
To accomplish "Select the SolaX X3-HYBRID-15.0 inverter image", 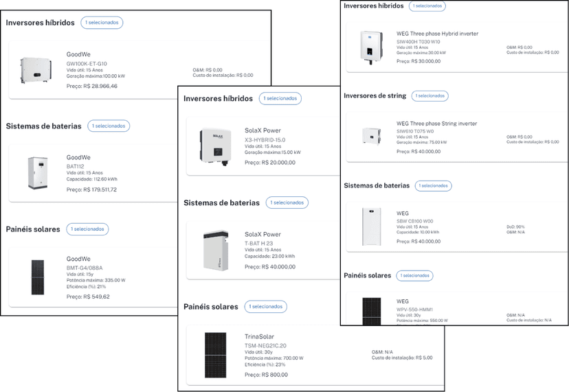I will point(212,145).
